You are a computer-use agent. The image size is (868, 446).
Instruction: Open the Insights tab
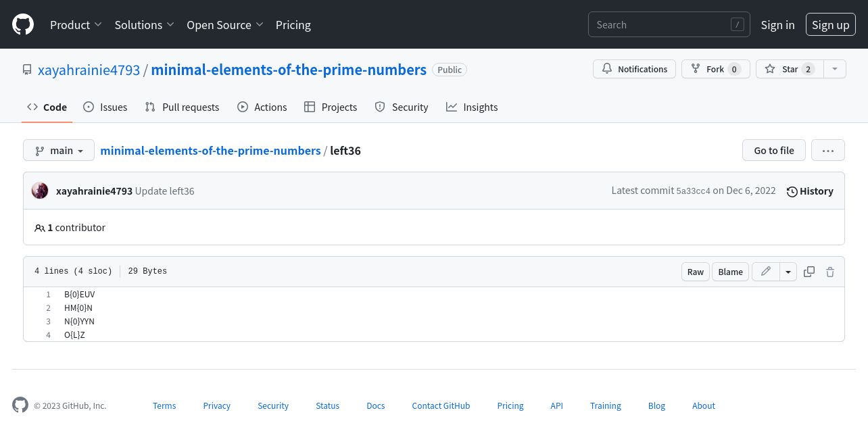472,107
